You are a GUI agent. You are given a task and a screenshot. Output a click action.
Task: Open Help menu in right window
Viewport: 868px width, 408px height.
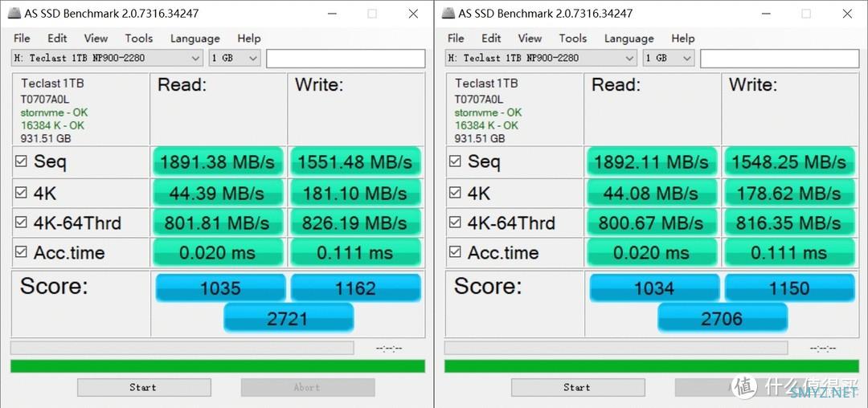[x=683, y=38]
